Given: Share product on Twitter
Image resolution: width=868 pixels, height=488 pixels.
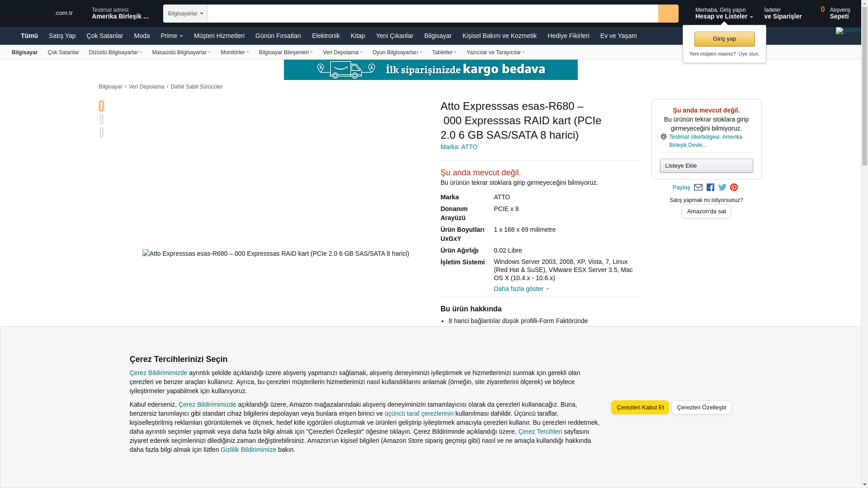Looking at the screenshot, I should 722,188.
